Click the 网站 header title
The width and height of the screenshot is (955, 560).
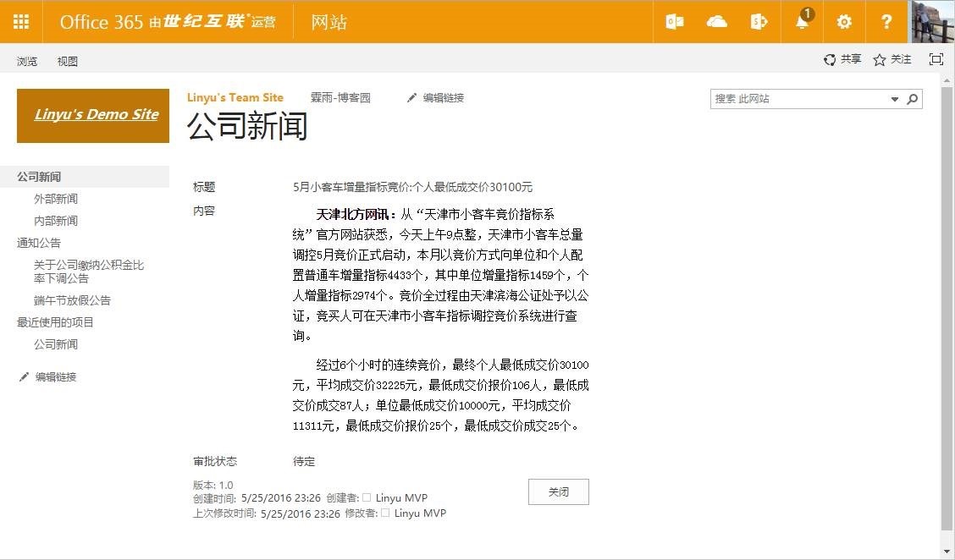pyautogui.click(x=328, y=23)
